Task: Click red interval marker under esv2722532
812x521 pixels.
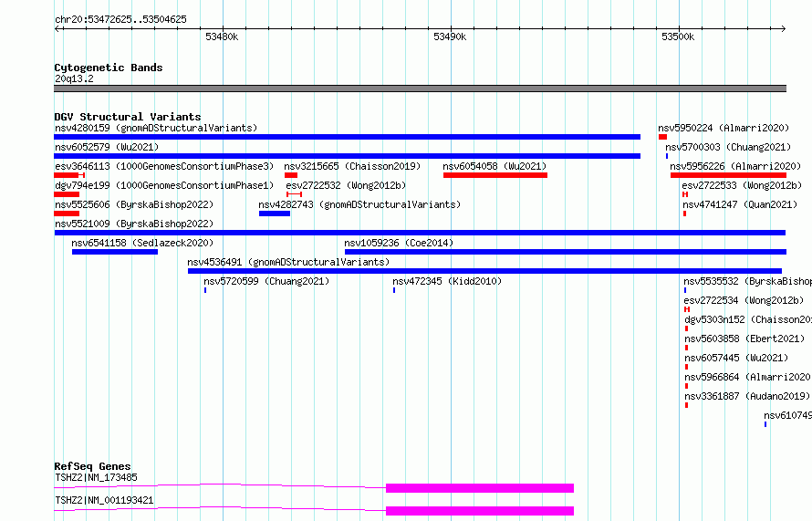Action: point(294,194)
